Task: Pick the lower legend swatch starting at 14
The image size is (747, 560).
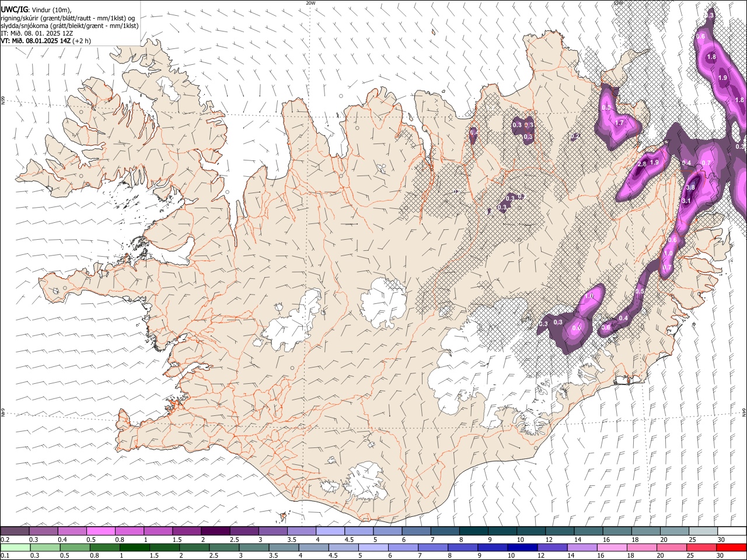Action: [x=582, y=547]
